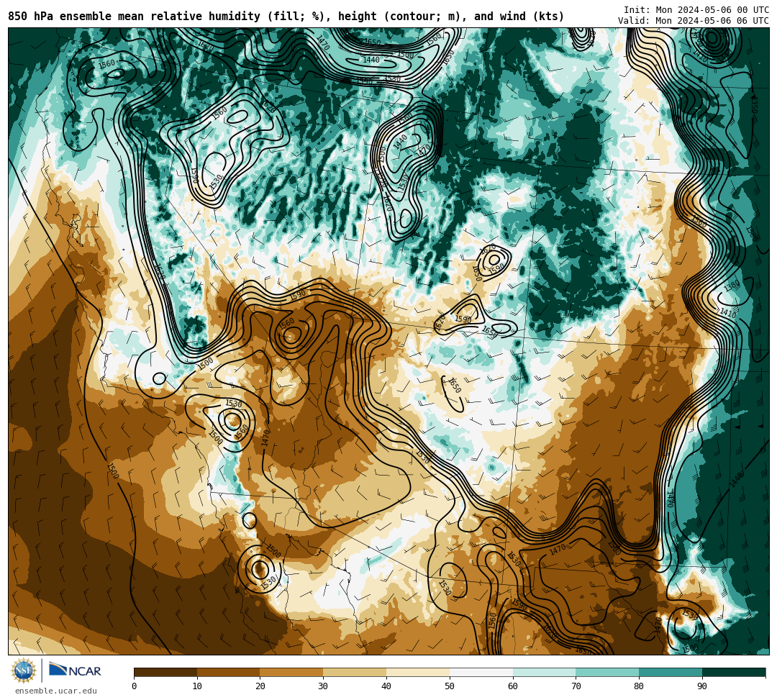Screen dimensions: 777x700
Task: Click the colorbar tick label 50
Action: click(450, 686)
